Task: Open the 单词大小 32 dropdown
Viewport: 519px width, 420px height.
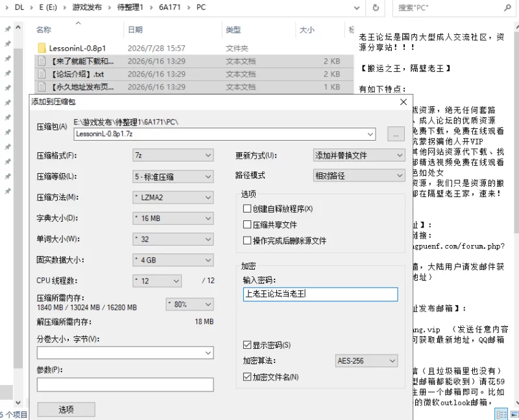Action: point(173,239)
